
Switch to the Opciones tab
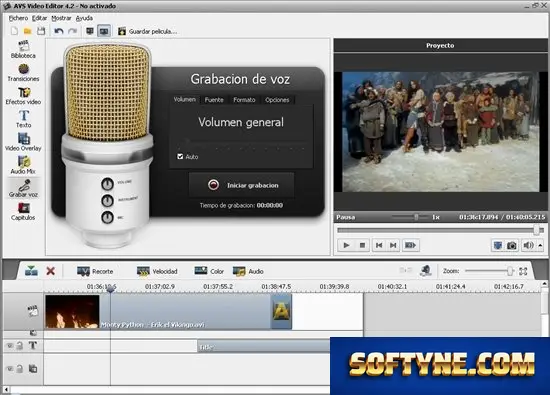click(277, 100)
